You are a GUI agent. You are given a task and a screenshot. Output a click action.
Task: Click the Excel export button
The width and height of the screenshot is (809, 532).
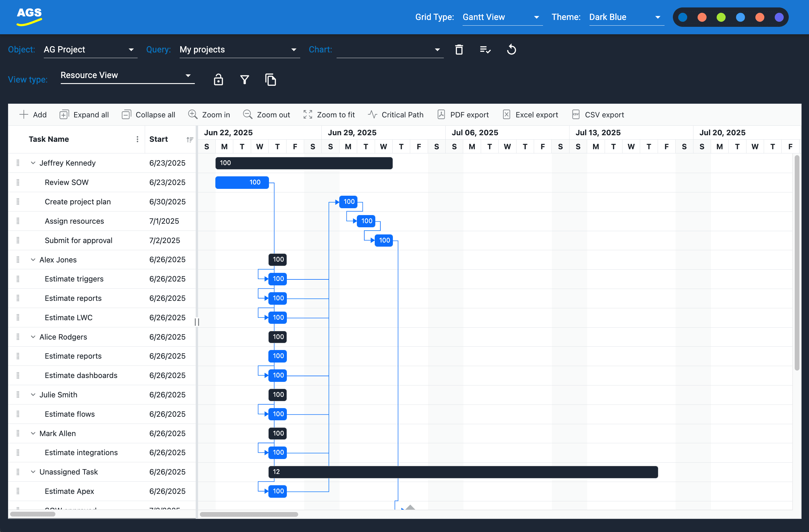pyautogui.click(x=530, y=115)
